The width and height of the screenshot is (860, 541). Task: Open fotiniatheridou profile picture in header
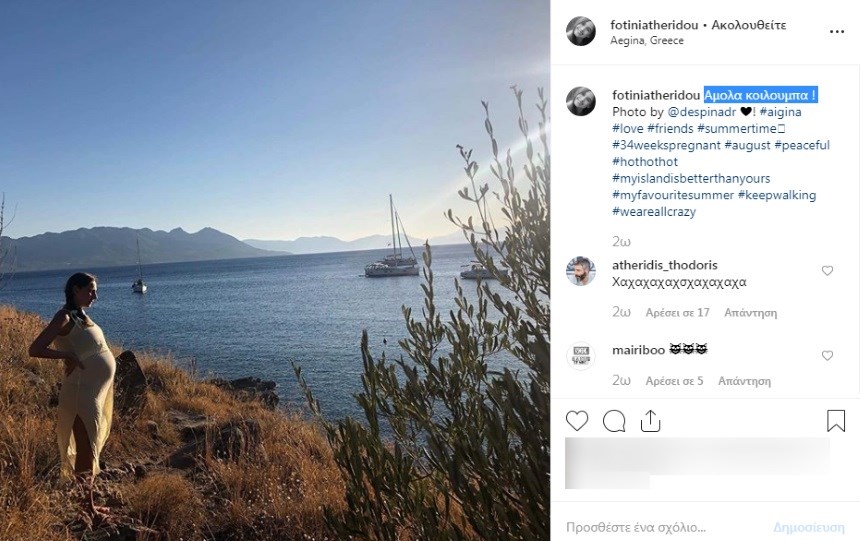580,31
